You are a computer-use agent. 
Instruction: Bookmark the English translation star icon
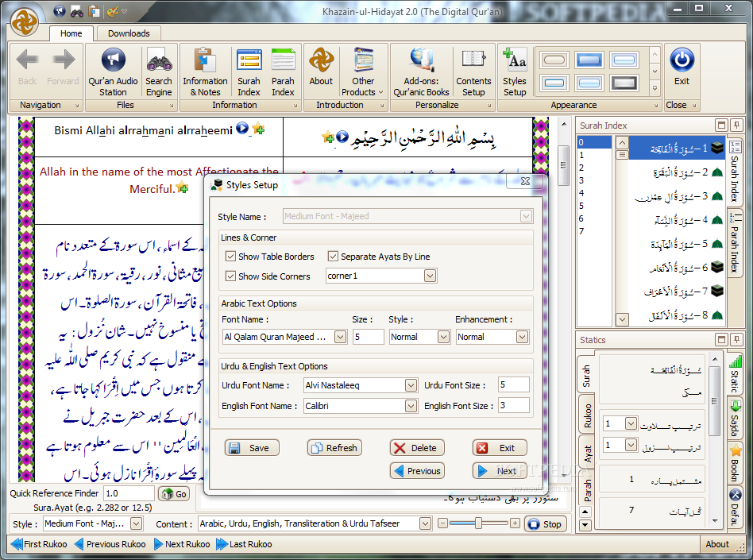[182, 187]
